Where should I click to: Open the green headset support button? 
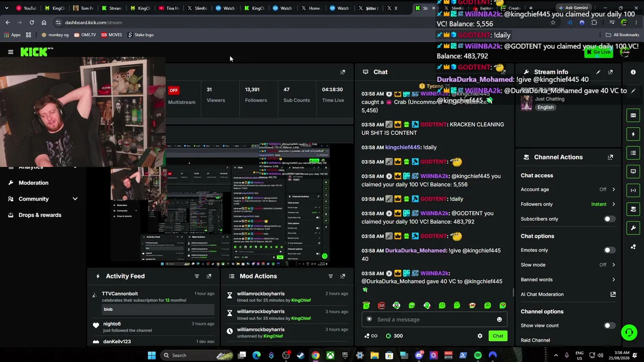click(x=629, y=332)
